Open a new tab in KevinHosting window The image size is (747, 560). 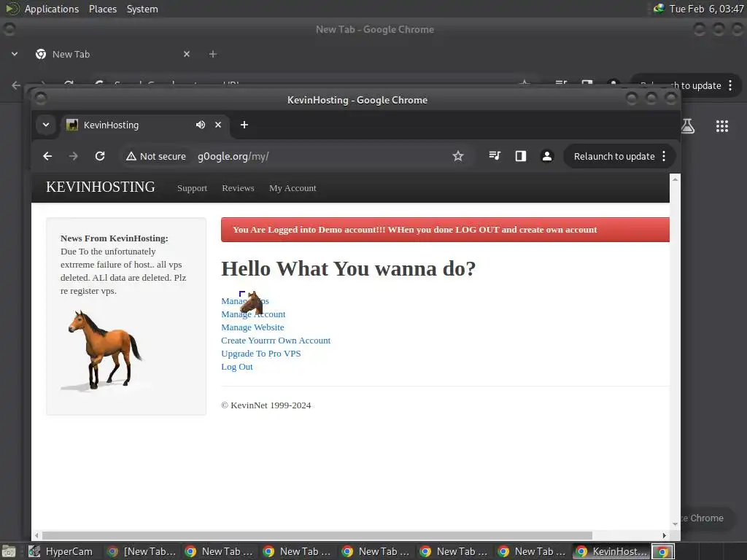244,125
